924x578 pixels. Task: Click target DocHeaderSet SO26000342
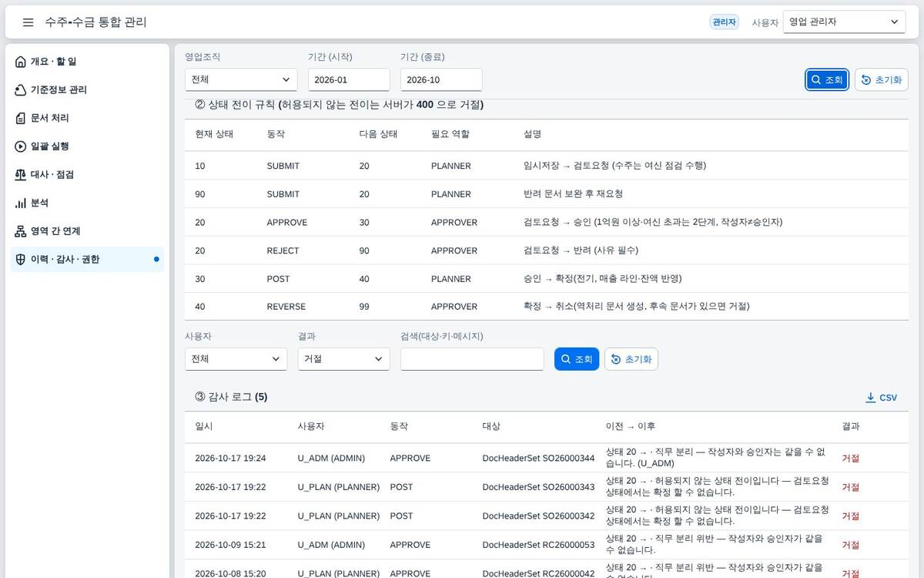(x=538, y=516)
